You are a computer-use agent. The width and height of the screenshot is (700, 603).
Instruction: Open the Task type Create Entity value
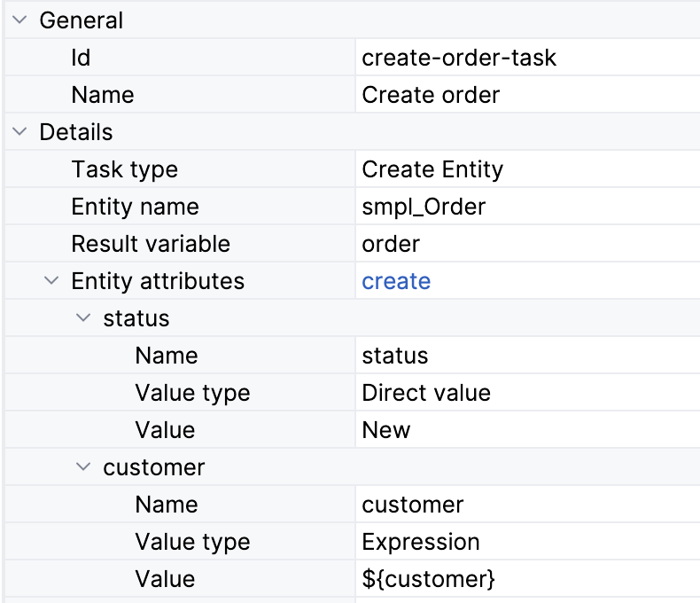[432, 170]
